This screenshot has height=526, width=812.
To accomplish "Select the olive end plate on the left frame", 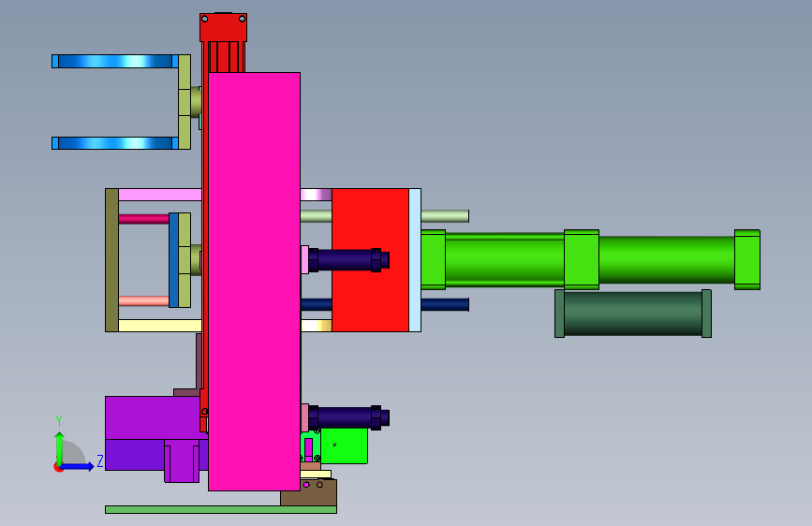I will pos(111,260).
